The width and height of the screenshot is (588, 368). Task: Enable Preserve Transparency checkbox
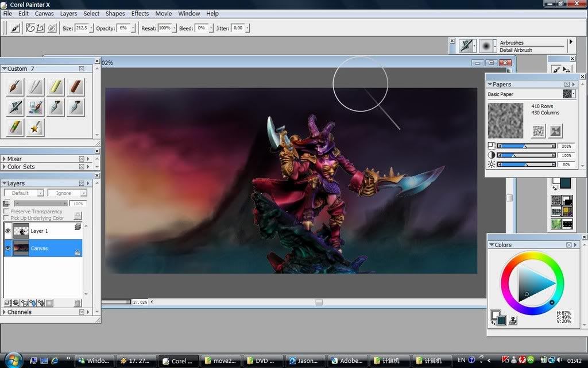coord(6,212)
